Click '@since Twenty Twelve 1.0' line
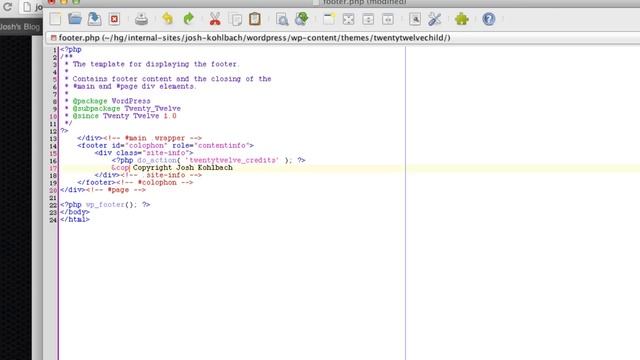The width and height of the screenshot is (640, 360). point(124,116)
